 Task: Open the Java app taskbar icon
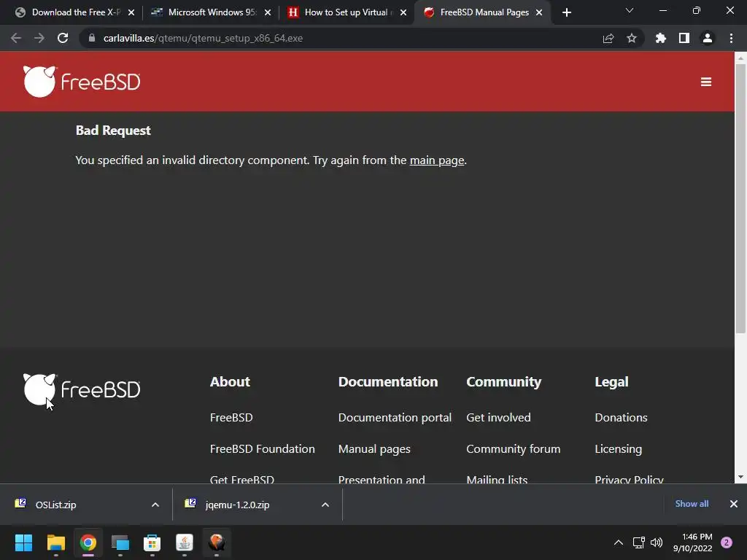[185, 542]
